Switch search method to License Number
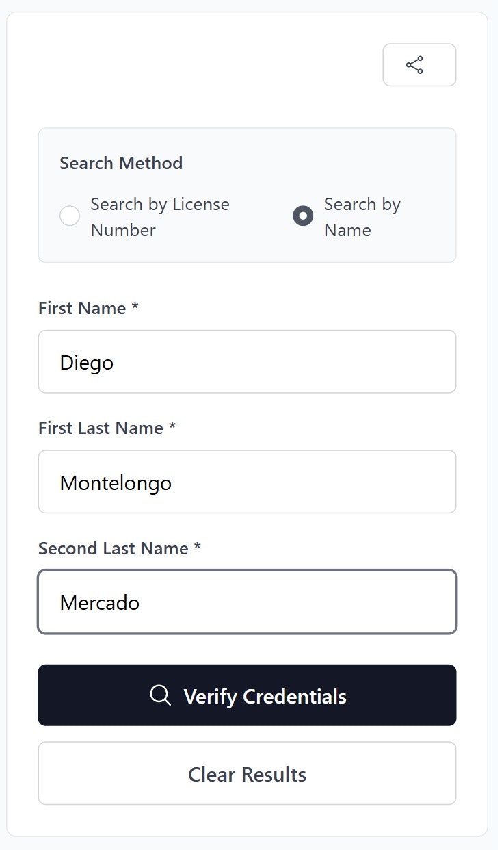The width and height of the screenshot is (504, 850). (69, 216)
